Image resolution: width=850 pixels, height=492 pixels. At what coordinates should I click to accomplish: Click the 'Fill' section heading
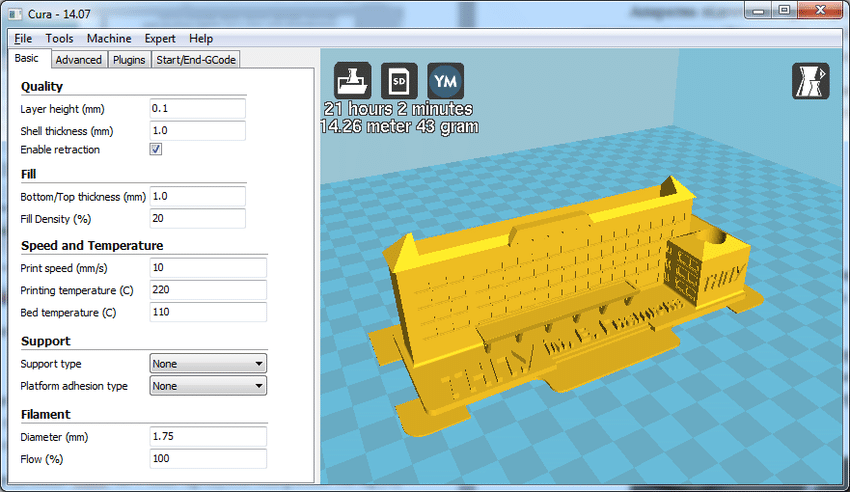coord(28,174)
